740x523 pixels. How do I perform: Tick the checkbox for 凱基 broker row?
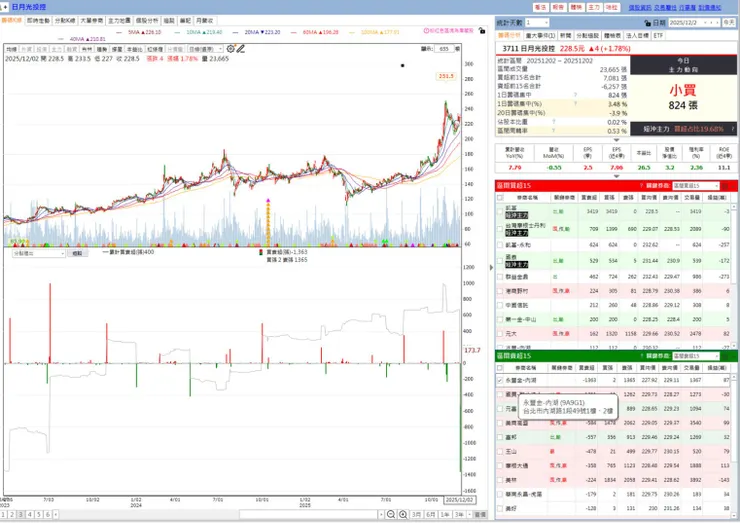tap(500, 211)
